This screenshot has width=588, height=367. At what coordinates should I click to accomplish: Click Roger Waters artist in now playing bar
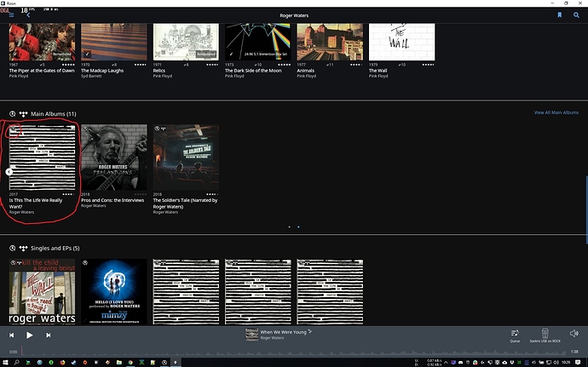point(272,338)
